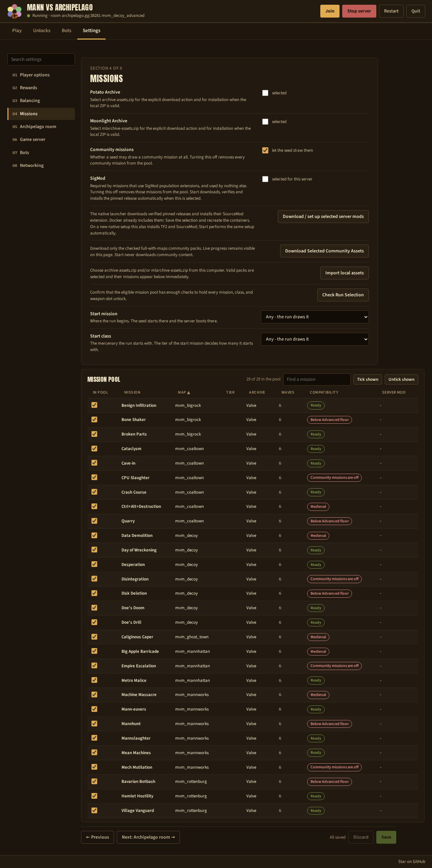Tick the Potato Archive selected checkbox

click(265, 93)
